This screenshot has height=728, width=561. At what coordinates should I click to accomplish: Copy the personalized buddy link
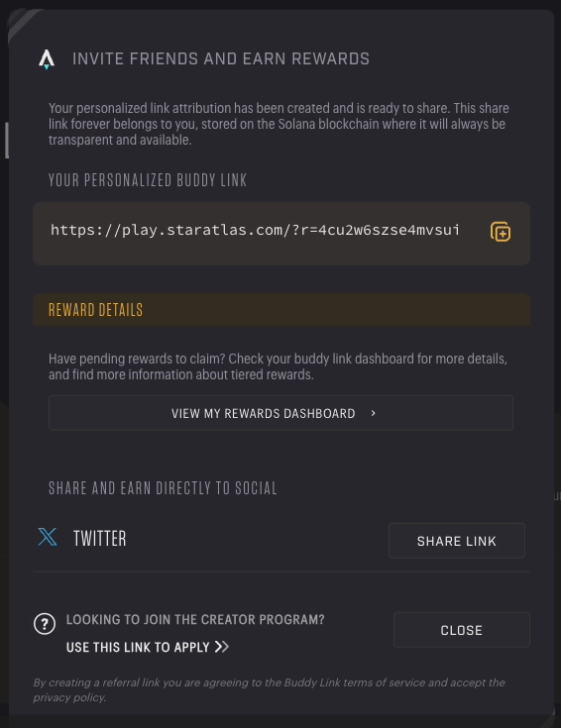tap(501, 232)
